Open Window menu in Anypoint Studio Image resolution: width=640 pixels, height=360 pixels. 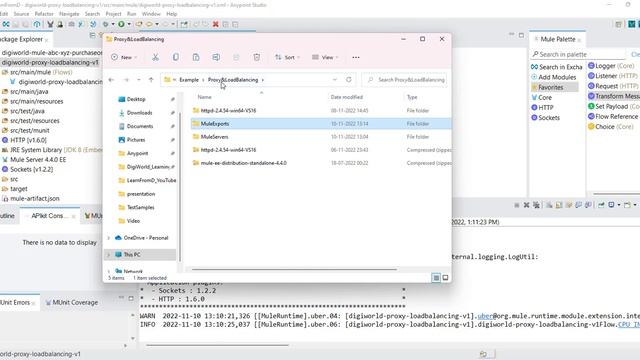[151, 14]
